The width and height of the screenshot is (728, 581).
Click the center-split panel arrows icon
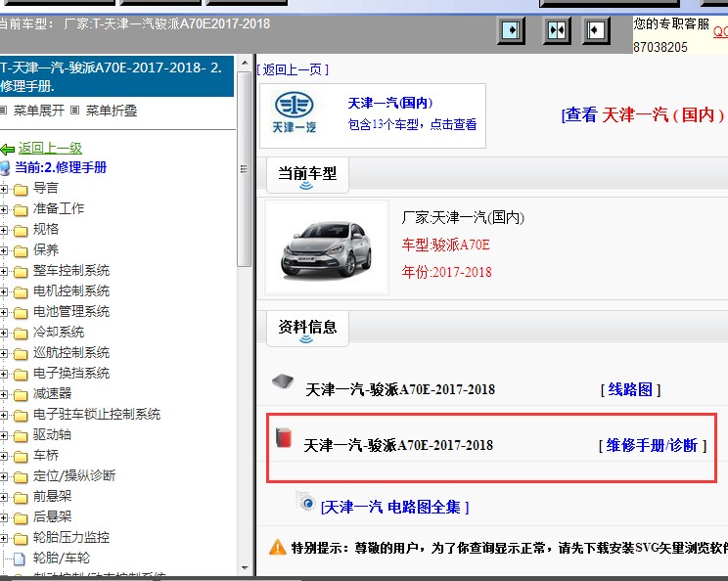[x=557, y=30]
